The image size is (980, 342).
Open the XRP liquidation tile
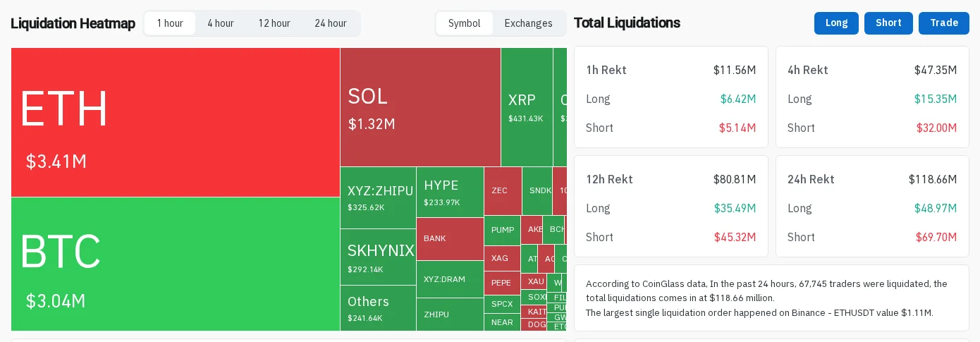[527, 107]
